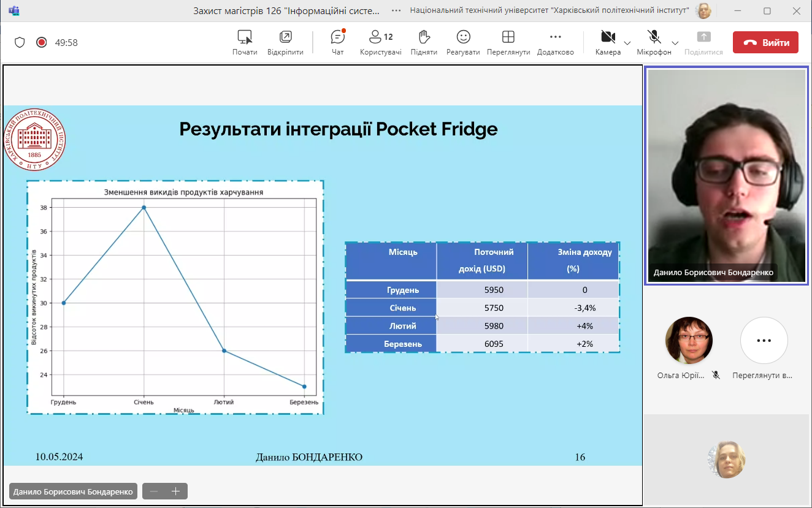The width and height of the screenshot is (812, 508).
Task: Show the participants list (Користувачі)
Action: 380,42
